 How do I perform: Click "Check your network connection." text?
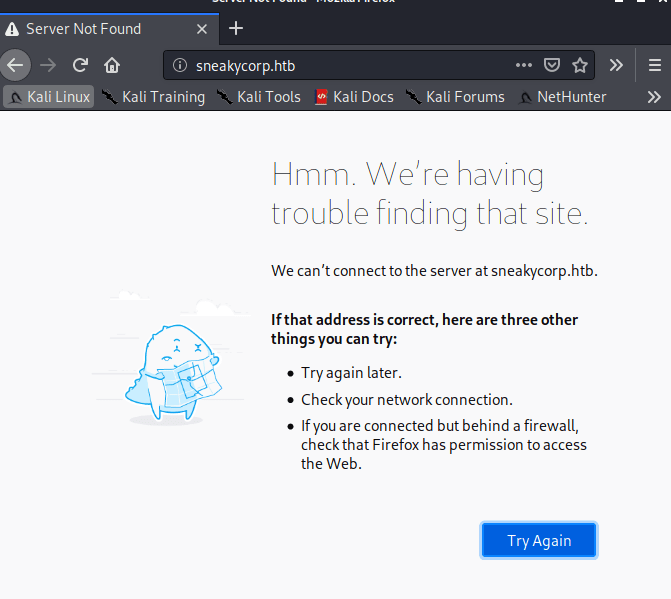click(x=407, y=400)
